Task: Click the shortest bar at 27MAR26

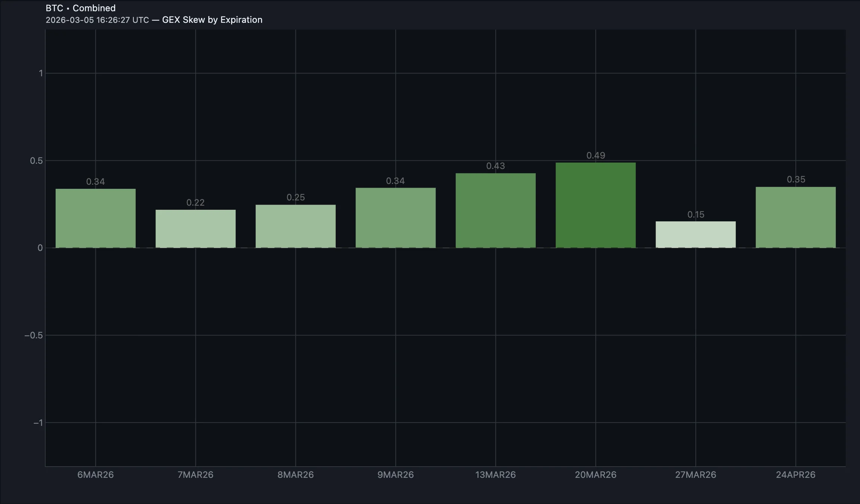Action: click(x=695, y=234)
